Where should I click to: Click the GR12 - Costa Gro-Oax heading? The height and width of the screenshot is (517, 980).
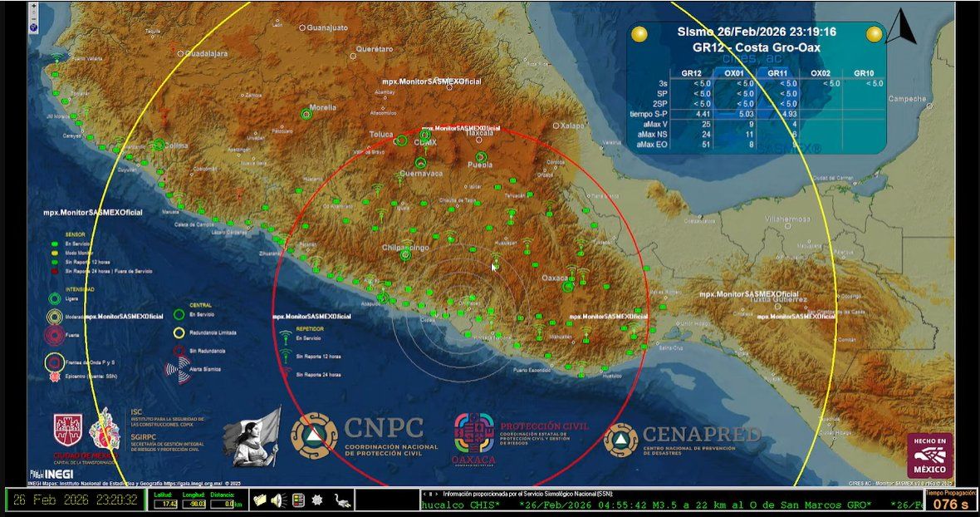pyautogui.click(x=757, y=47)
